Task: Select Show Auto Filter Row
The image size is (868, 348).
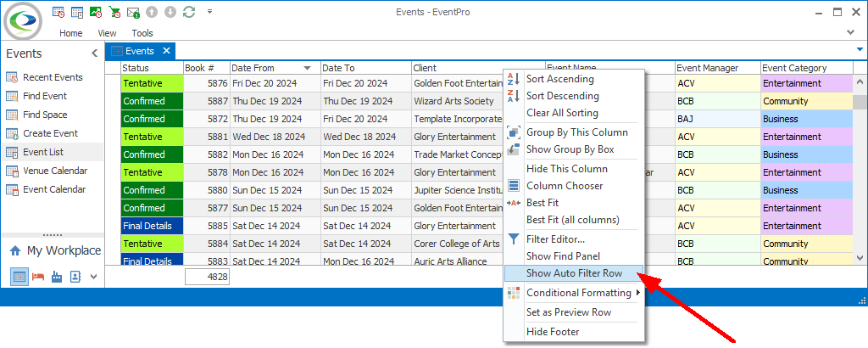Action: pyautogui.click(x=574, y=273)
